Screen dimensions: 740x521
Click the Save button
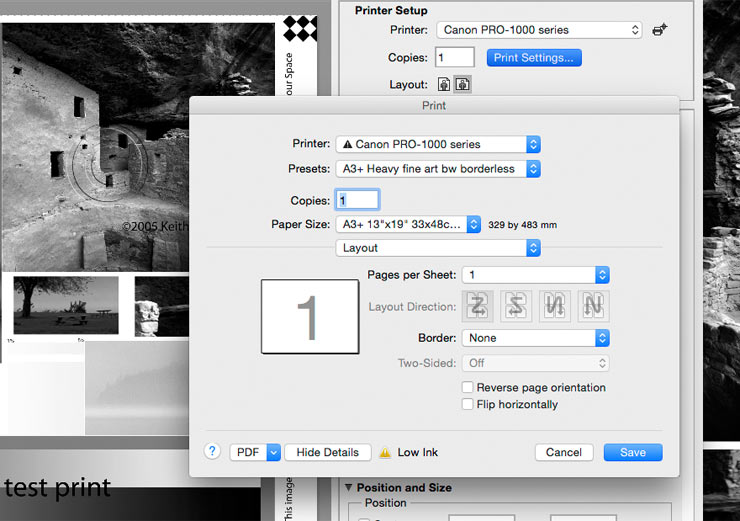pyautogui.click(x=633, y=453)
